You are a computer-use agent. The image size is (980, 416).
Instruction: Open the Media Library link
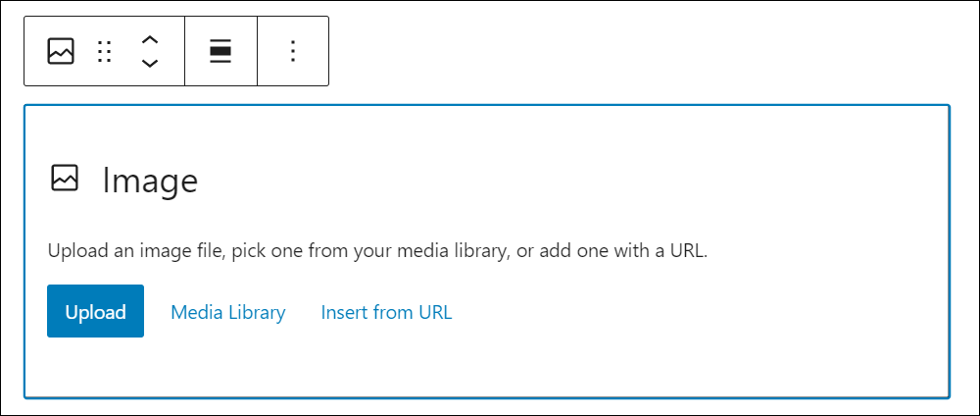pyautogui.click(x=228, y=312)
